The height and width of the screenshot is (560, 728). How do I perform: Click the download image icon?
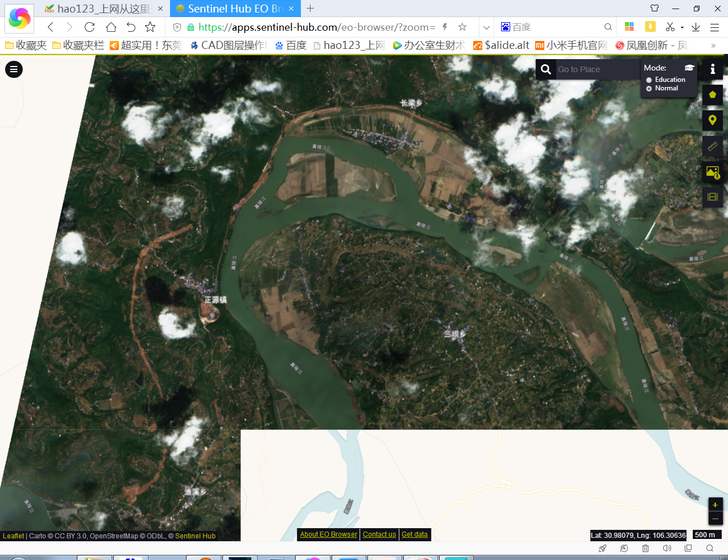coord(713,172)
